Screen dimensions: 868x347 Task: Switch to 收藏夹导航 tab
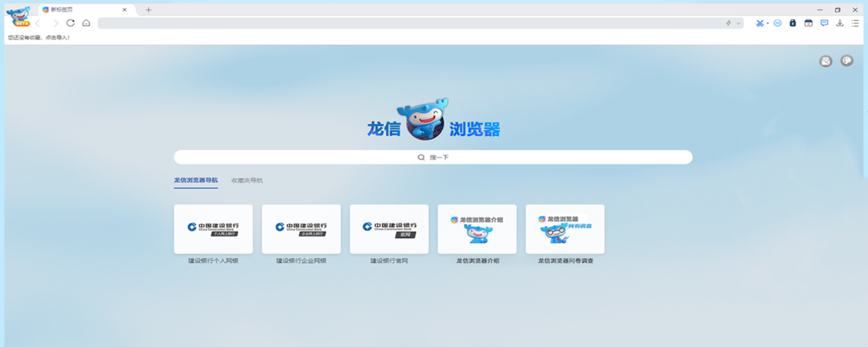247,180
